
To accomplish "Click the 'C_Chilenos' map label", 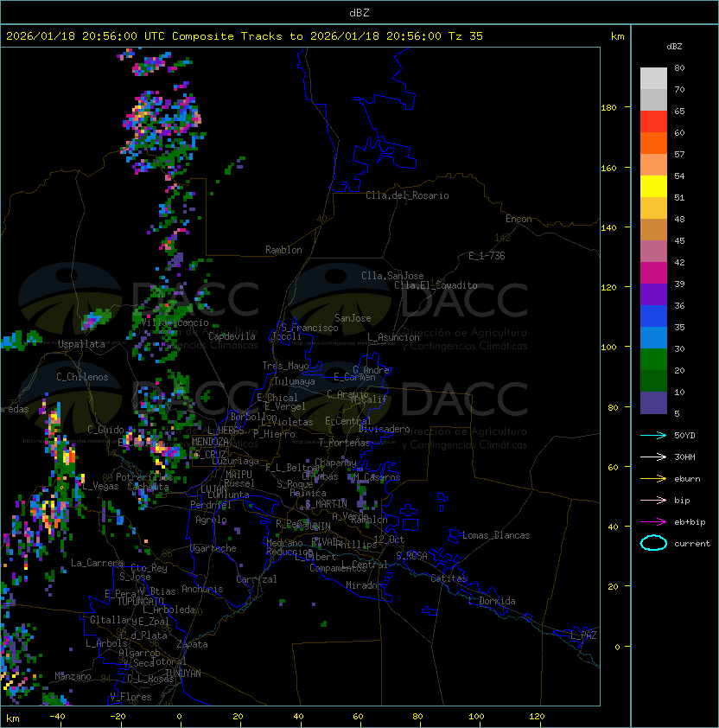I will click(x=82, y=377).
